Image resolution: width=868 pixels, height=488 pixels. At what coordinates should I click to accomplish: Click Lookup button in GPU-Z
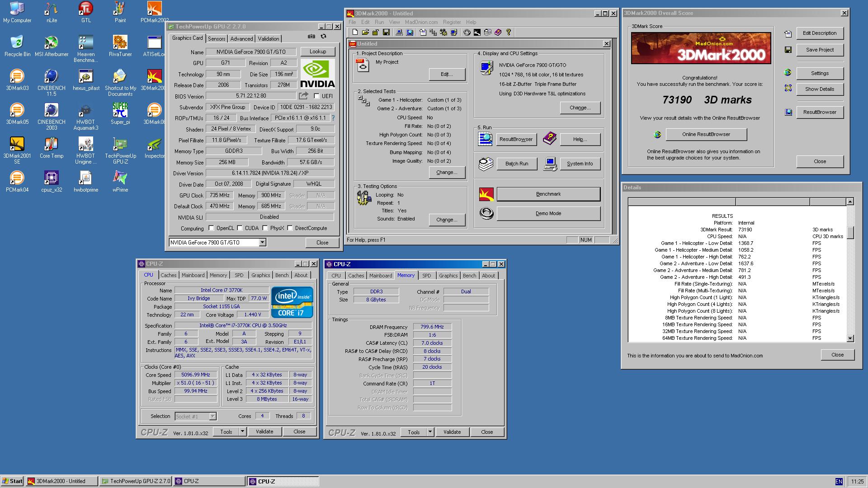[318, 52]
